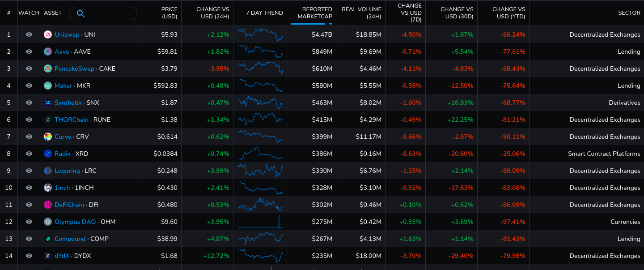644x270 pixels.
Task: Sort by Real Volume (24H) header
Action: (x=361, y=13)
